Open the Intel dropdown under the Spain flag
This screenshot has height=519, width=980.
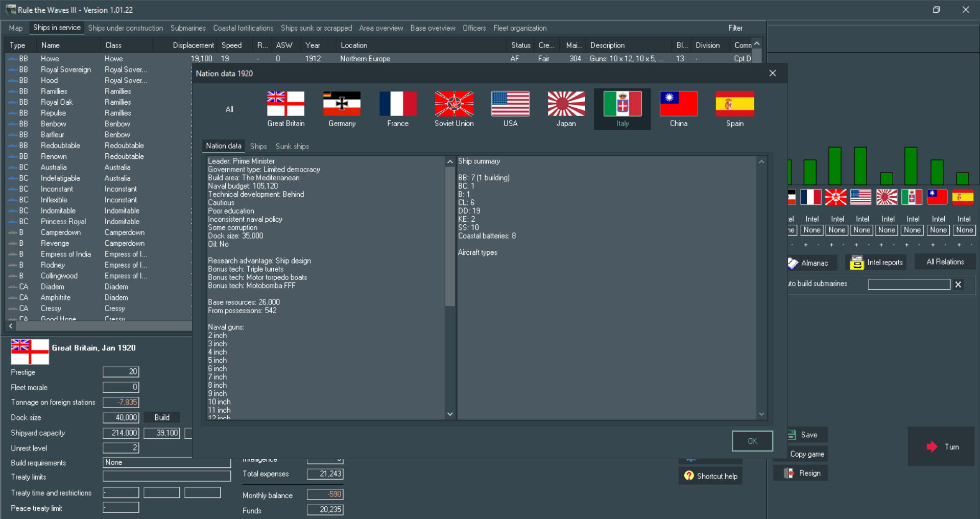(x=963, y=230)
